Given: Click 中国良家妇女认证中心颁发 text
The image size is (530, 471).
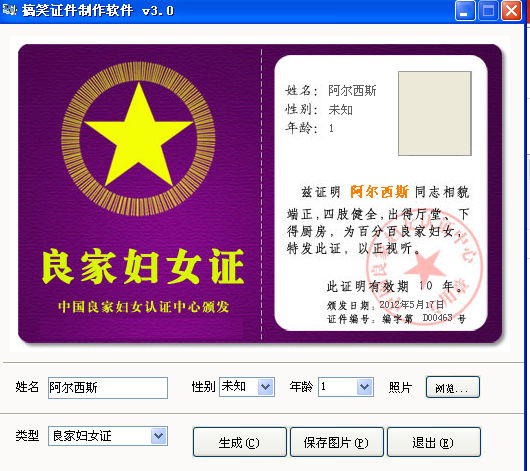Looking at the screenshot, I should coord(144,307).
